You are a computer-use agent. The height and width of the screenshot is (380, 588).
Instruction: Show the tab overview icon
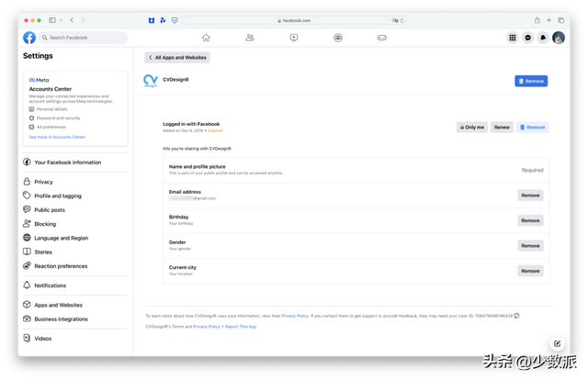(x=560, y=20)
